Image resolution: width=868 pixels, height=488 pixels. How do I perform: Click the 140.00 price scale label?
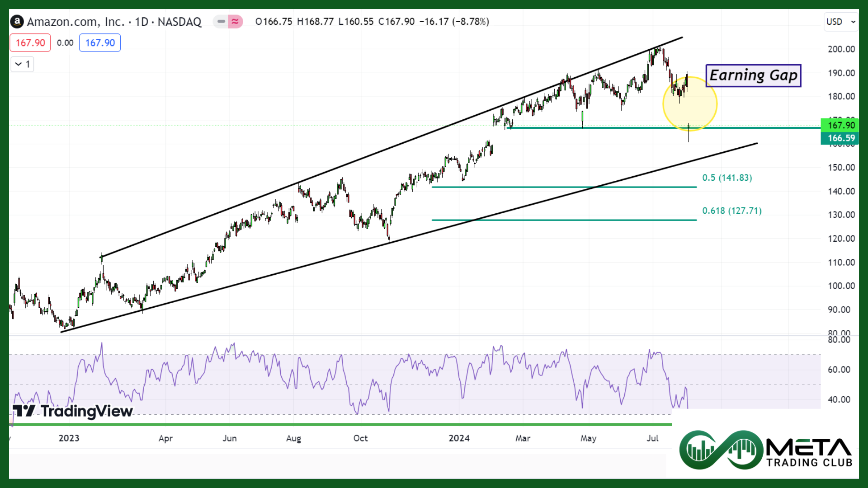(841, 192)
